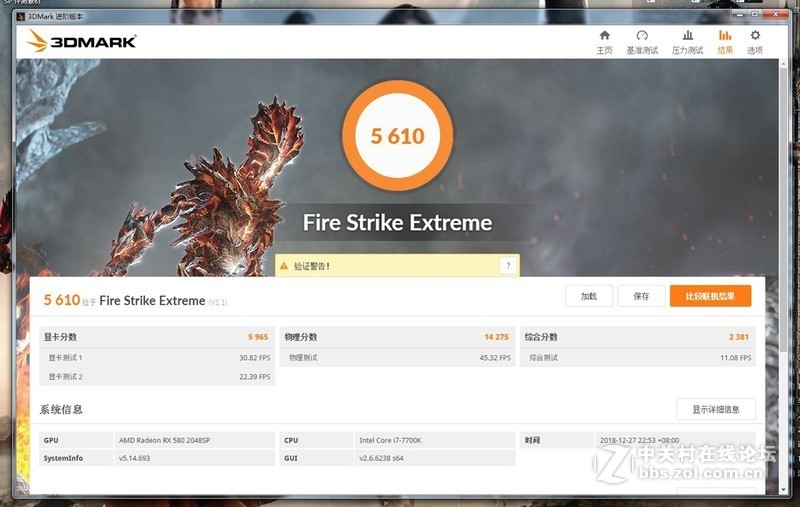
Task: Click the 综合分数 2 381 row
Action: tap(638, 337)
